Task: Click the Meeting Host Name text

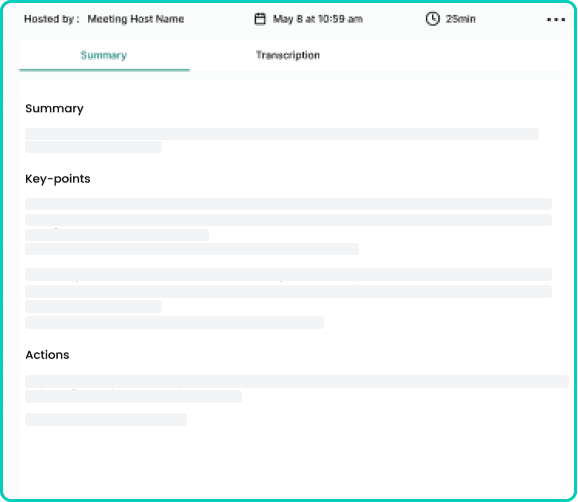Action: tap(136, 19)
